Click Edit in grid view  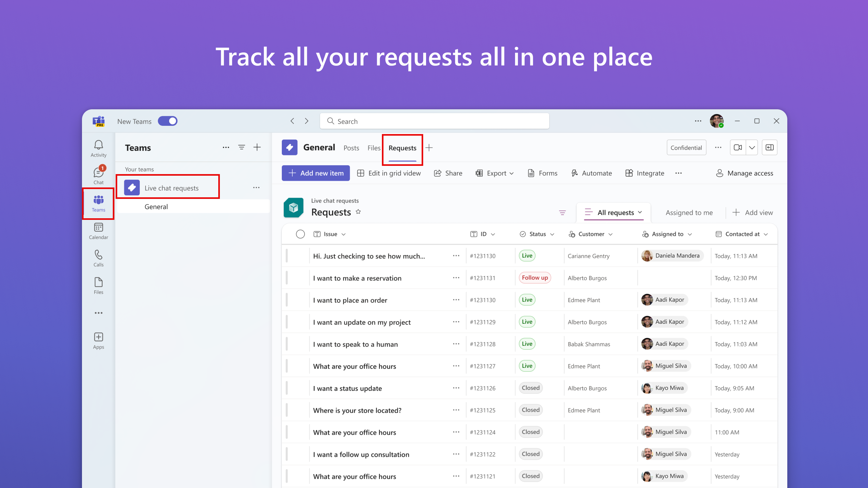[x=389, y=173]
